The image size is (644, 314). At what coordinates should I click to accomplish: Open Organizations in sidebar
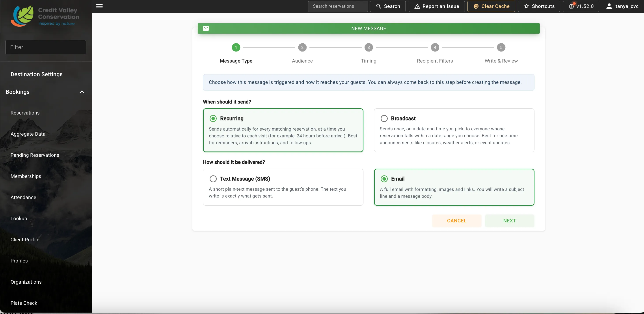(26, 282)
